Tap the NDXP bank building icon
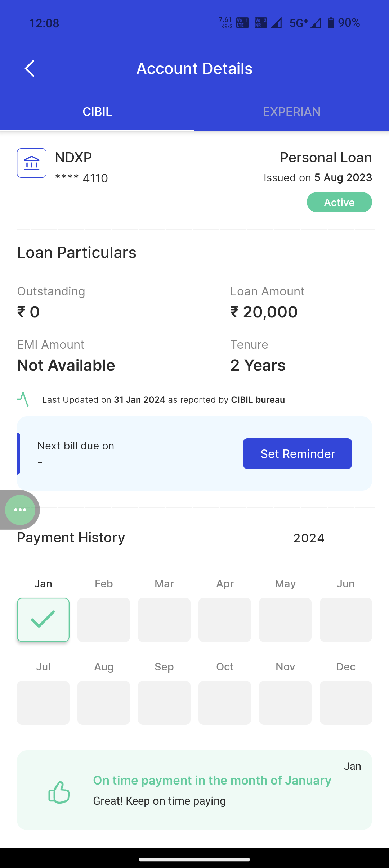The height and width of the screenshot is (868, 389). tap(32, 163)
